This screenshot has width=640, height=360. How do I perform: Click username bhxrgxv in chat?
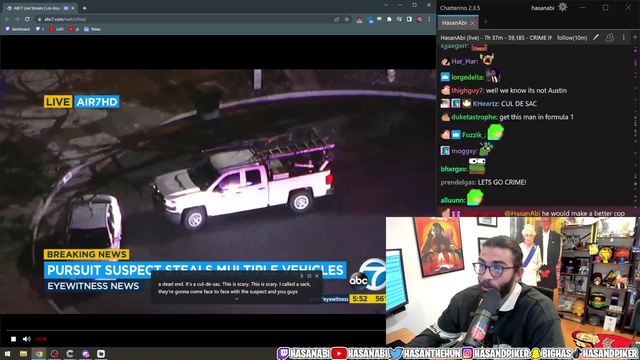453,169
